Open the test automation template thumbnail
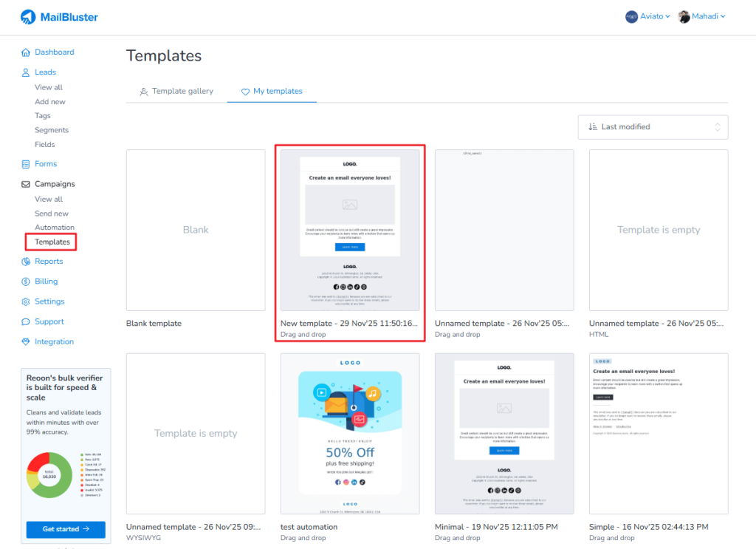756x549 pixels. [x=349, y=433]
